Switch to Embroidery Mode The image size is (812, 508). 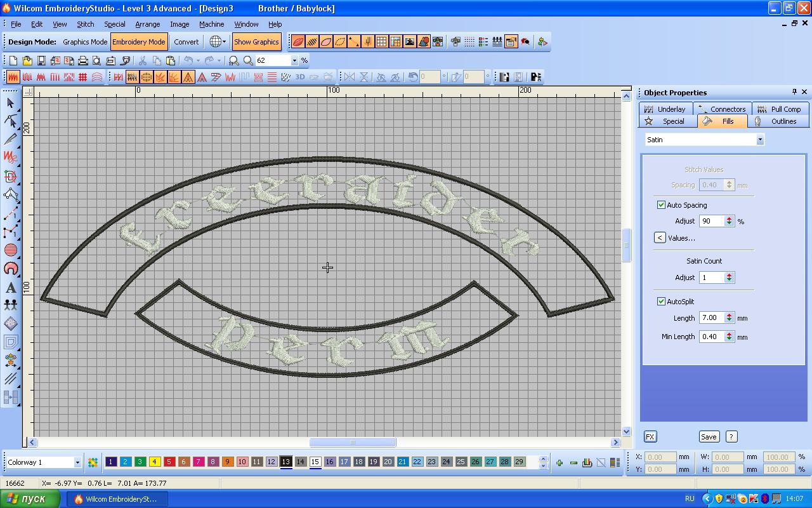(x=139, y=42)
